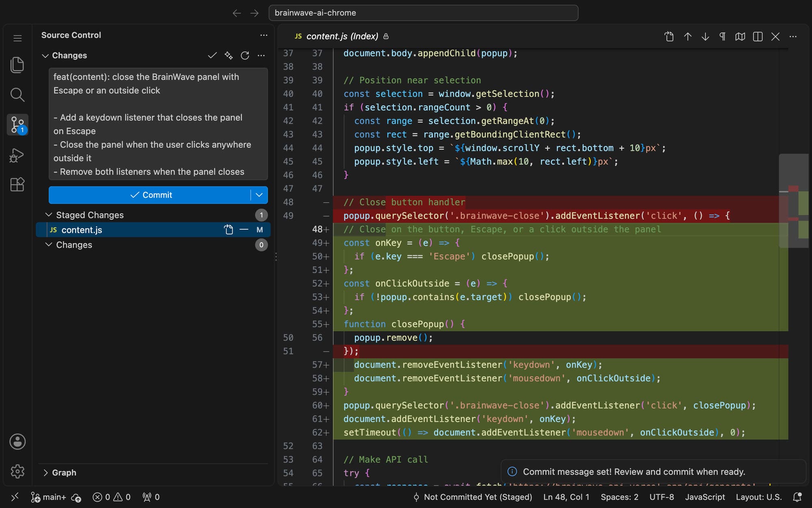Click the modified M badge on content.js
The height and width of the screenshot is (508, 812).
click(x=260, y=230)
